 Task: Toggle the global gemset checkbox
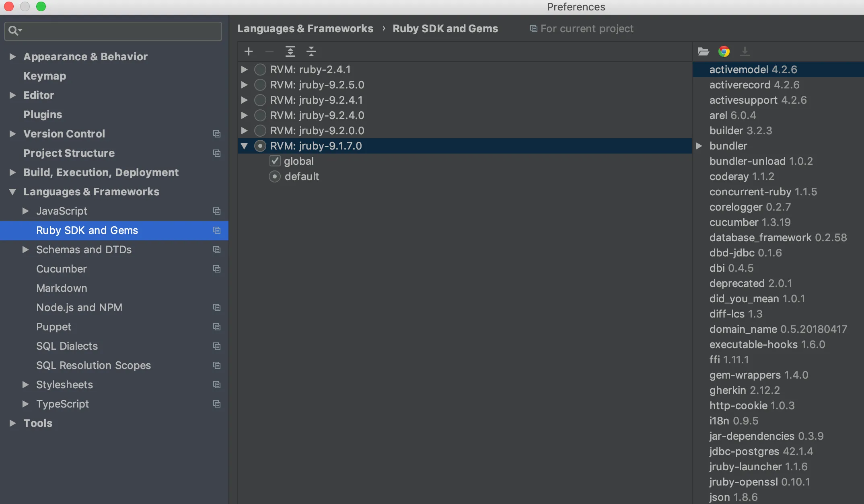click(275, 161)
